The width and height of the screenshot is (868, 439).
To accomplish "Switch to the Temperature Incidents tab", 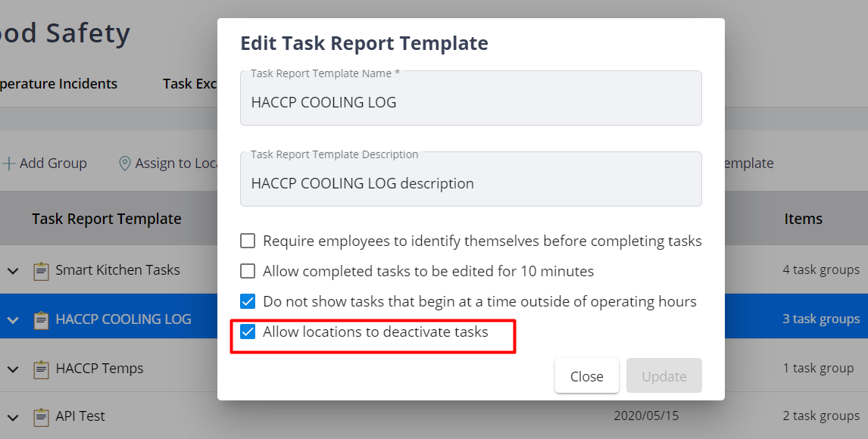I will click(57, 84).
